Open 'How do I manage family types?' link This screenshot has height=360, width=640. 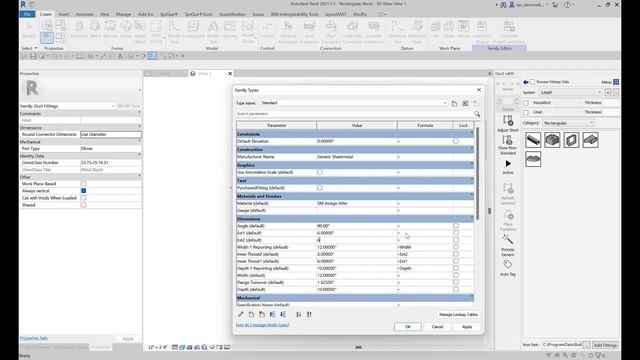tap(262, 325)
